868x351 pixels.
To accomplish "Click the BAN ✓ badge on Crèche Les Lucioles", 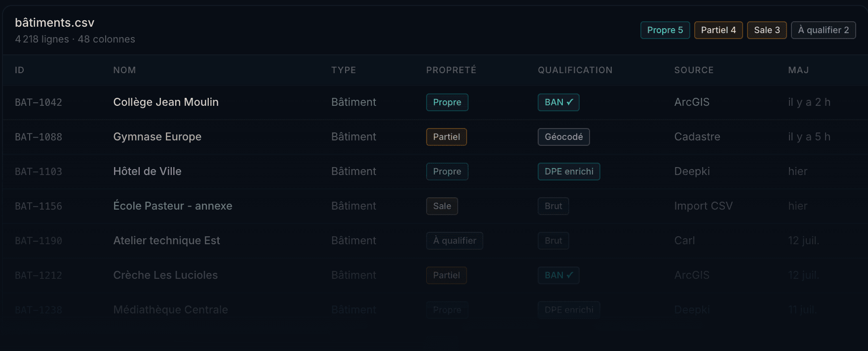I will coord(558,275).
